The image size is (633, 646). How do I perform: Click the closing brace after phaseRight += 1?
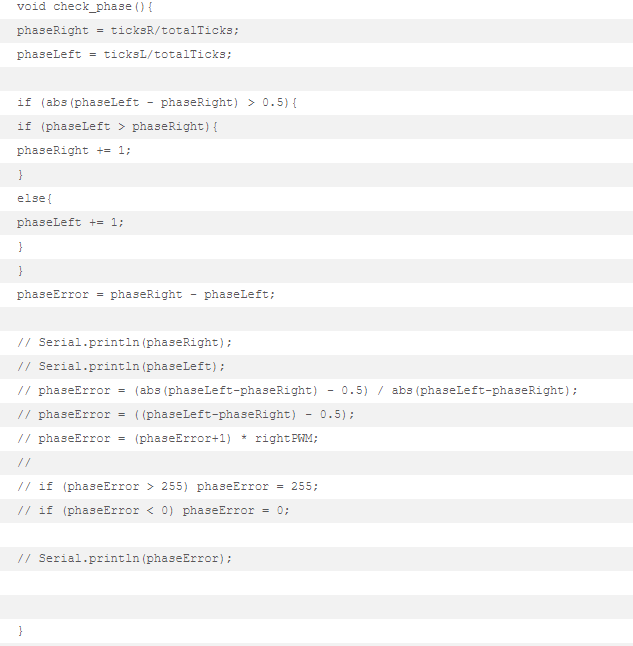20,175
